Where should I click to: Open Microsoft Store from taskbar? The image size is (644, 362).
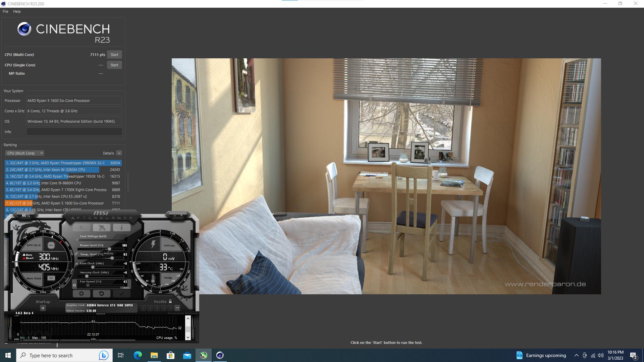click(x=170, y=355)
